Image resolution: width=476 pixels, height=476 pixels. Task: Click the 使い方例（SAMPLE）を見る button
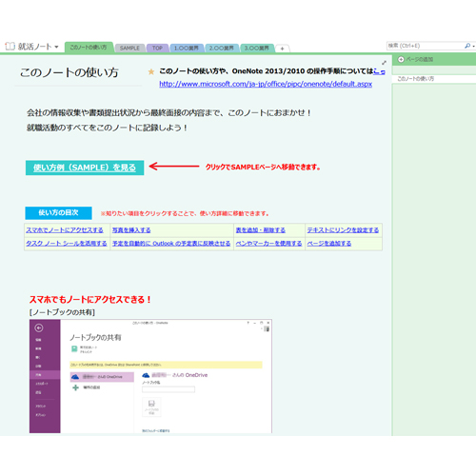[x=85, y=168]
